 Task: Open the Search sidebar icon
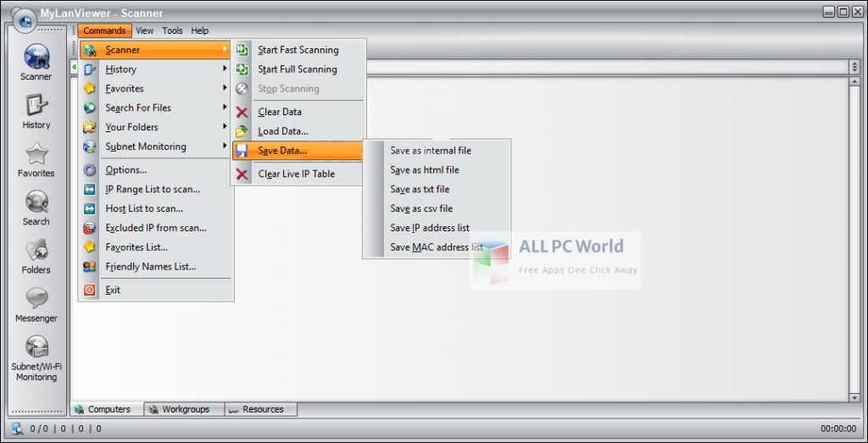tap(36, 208)
